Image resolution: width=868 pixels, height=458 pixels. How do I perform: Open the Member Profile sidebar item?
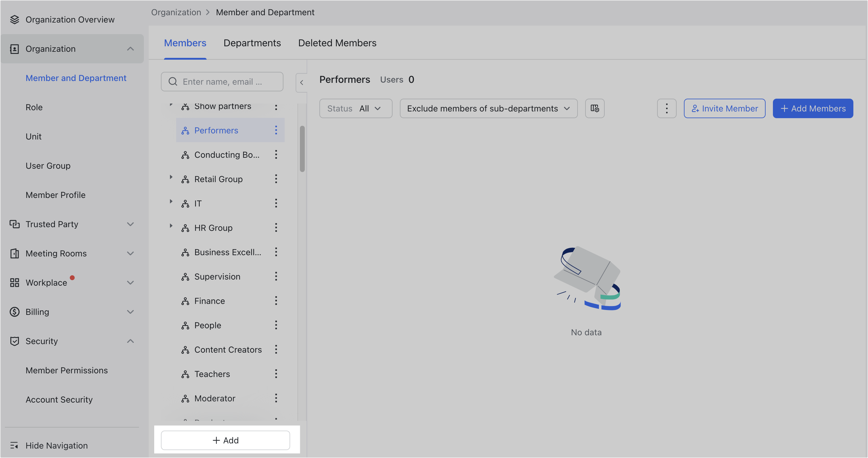coord(55,195)
